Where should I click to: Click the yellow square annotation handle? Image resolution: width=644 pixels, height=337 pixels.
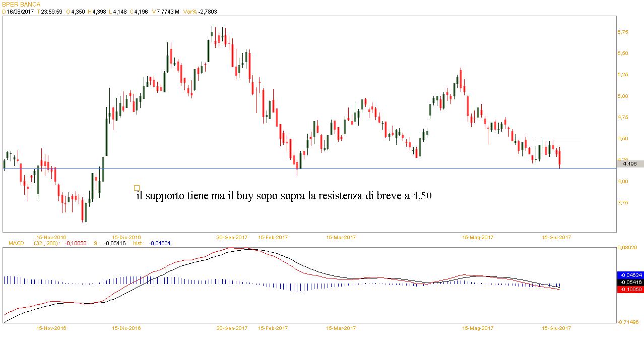tap(137, 188)
